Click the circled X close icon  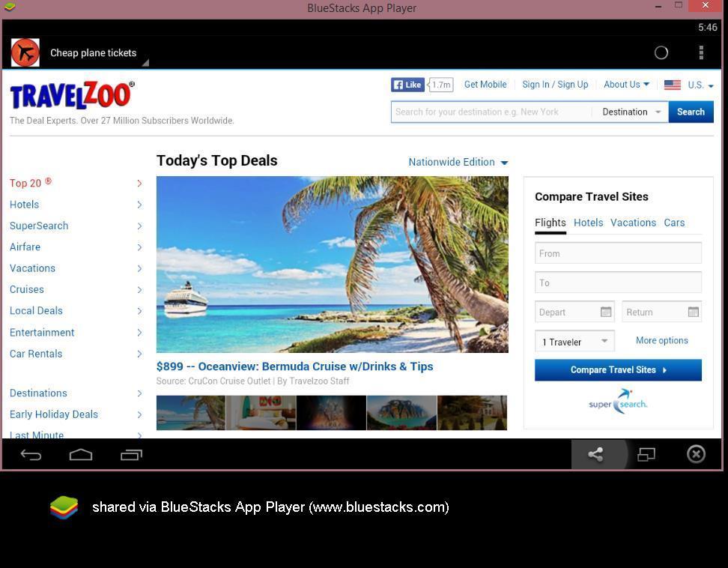[696, 454]
